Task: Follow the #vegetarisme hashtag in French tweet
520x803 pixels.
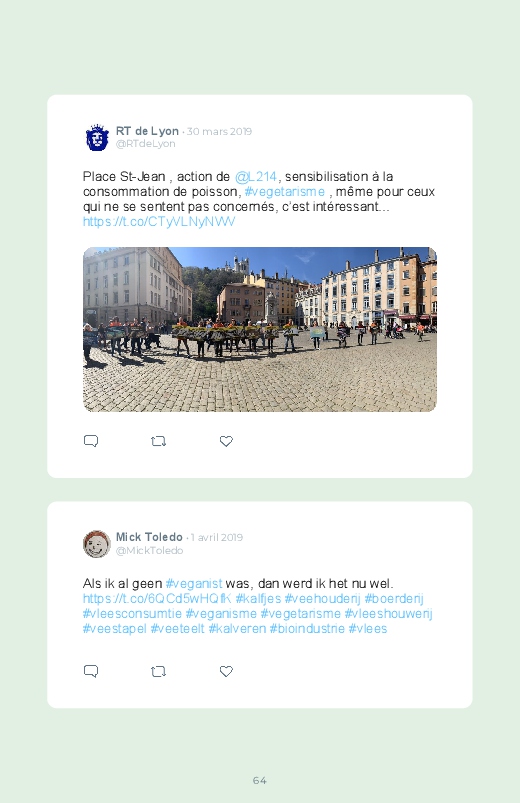Action: point(284,192)
